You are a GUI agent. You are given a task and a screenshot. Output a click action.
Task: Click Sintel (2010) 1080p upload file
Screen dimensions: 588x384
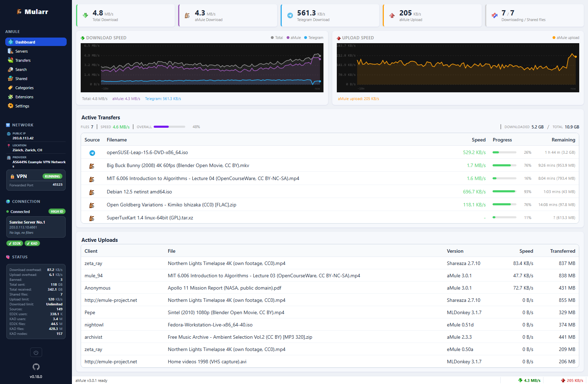[226, 312]
